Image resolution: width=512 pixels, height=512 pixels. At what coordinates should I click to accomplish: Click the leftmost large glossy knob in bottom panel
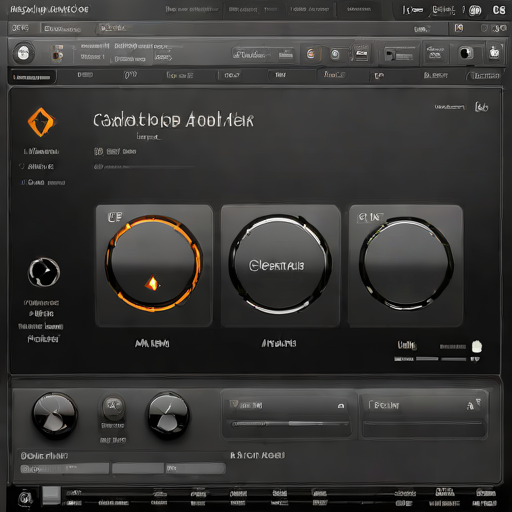[x=55, y=415]
